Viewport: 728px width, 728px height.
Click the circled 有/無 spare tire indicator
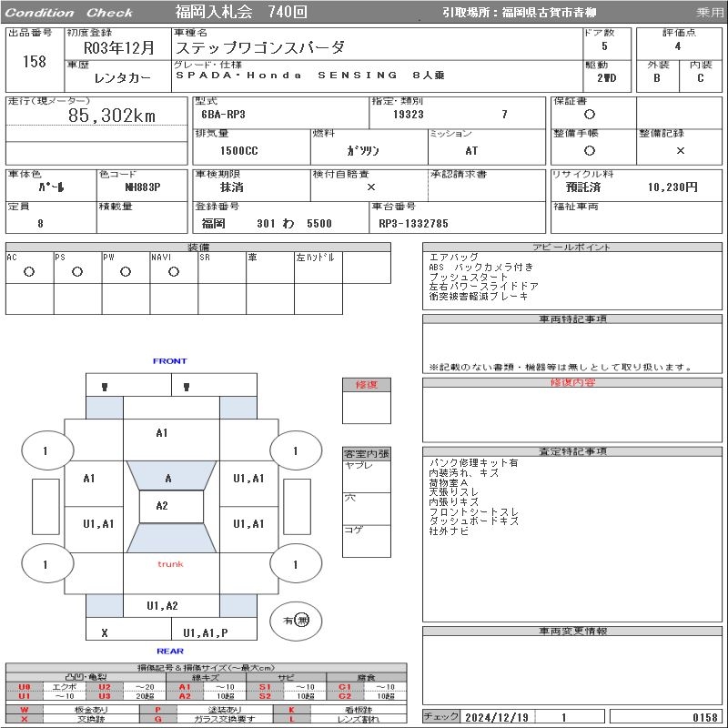pyautogui.click(x=296, y=621)
